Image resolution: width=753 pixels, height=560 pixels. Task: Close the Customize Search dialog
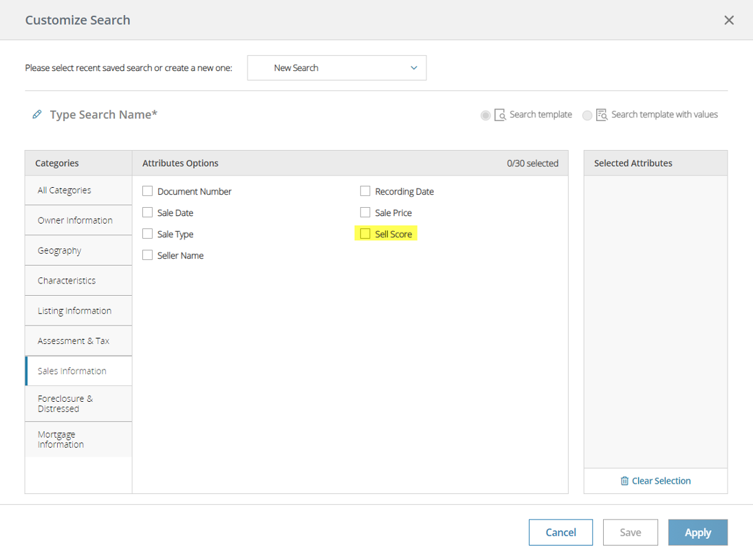[729, 19]
